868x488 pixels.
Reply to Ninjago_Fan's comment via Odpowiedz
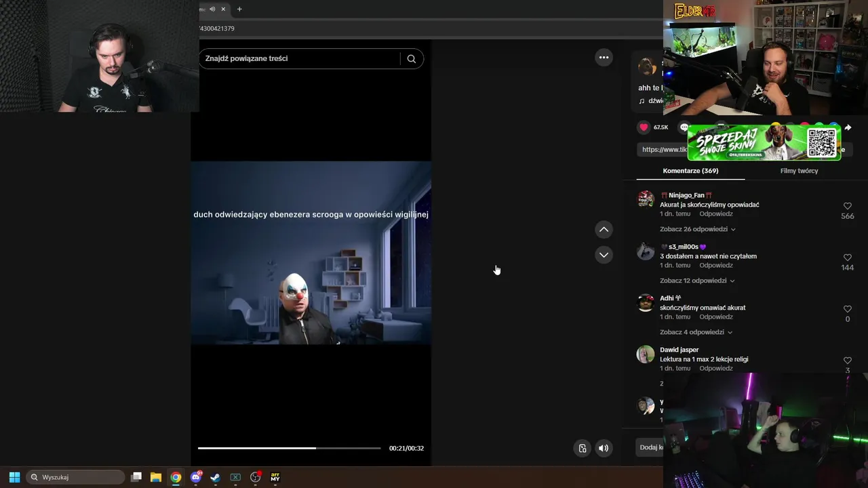click(716, 214)
